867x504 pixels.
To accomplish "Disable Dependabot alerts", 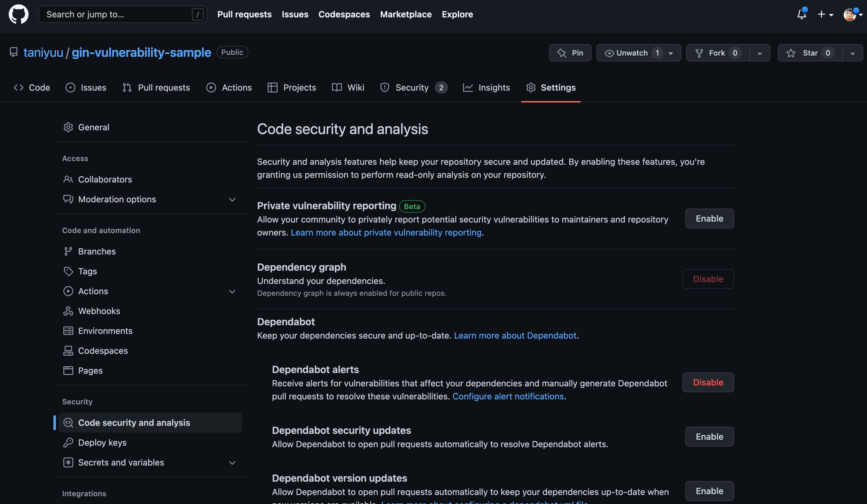I will click(x=708, y=382).
